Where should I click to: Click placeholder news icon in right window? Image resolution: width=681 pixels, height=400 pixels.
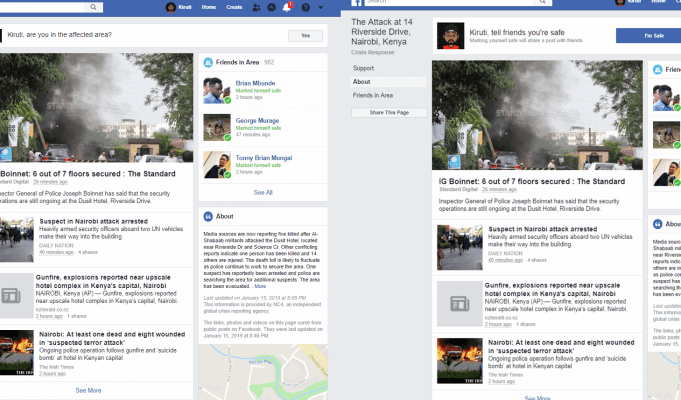tap(460, 304)
